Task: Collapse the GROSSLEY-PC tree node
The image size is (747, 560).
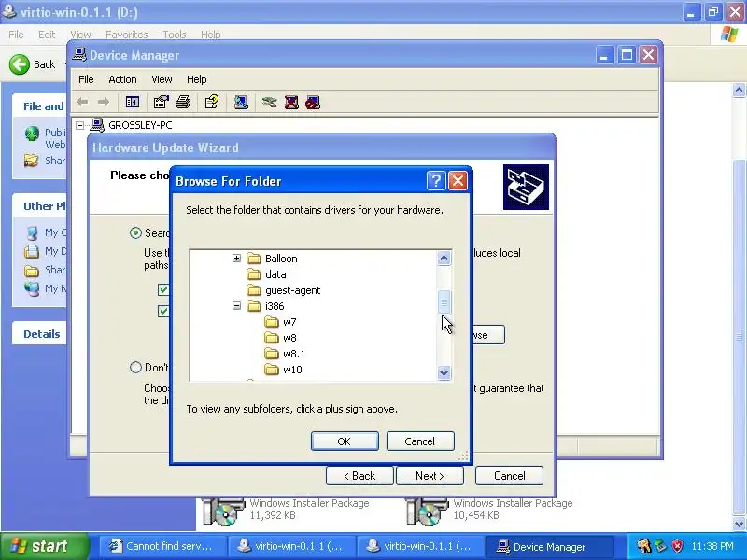Action: click(80, 125)
